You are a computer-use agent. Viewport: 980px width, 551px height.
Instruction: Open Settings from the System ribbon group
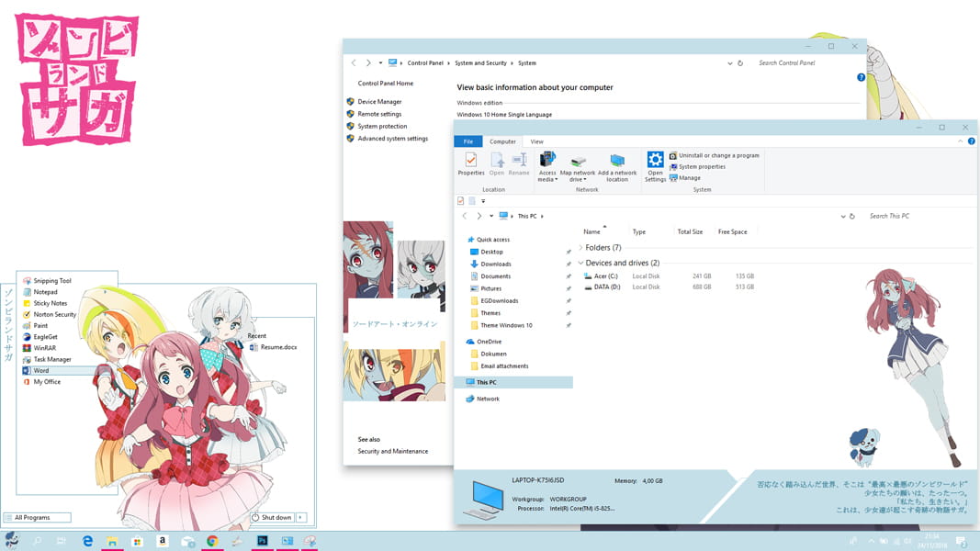(x=655, y=166)
